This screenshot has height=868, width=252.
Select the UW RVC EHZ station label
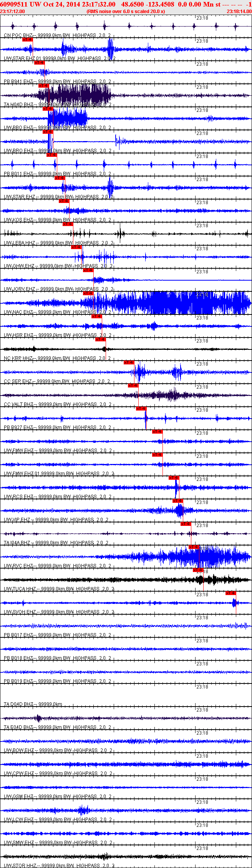[58, 566]
